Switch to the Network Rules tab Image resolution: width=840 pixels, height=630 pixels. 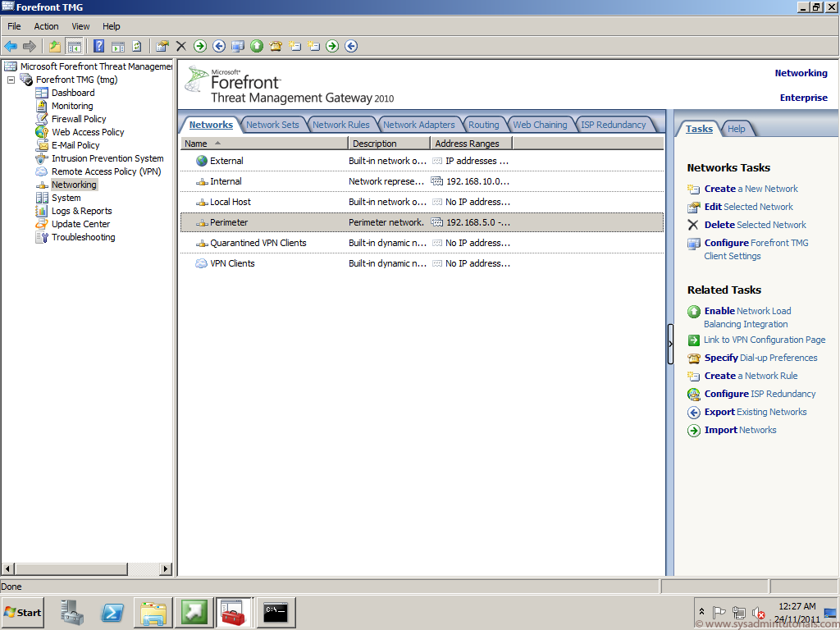(340, 125)
